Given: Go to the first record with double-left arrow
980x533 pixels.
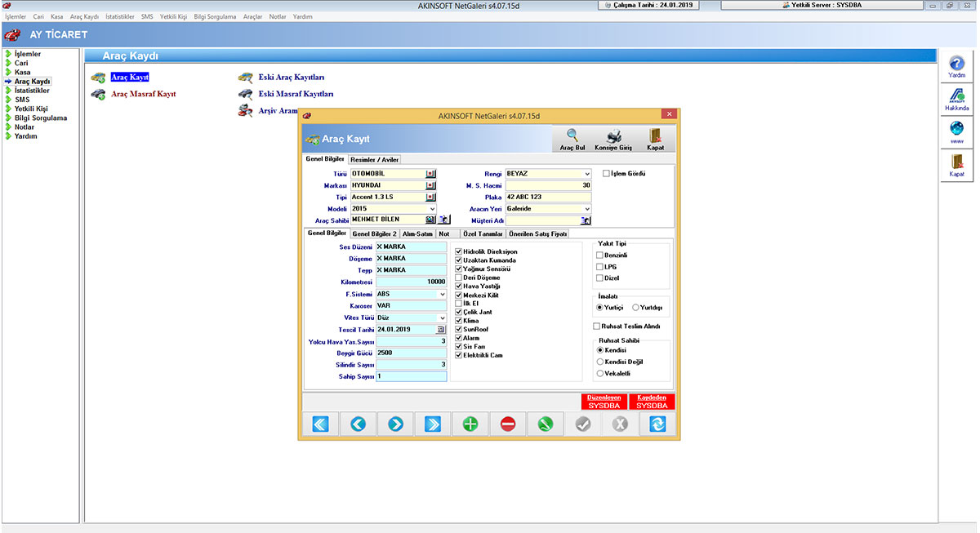Looking at the screenshot, I should [319, 424].
